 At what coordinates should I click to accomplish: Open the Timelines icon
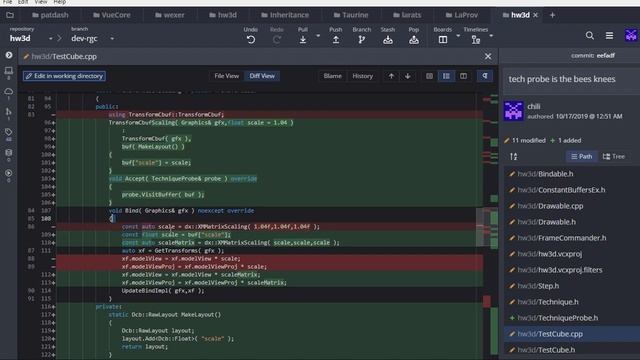(x=476, y=40)
